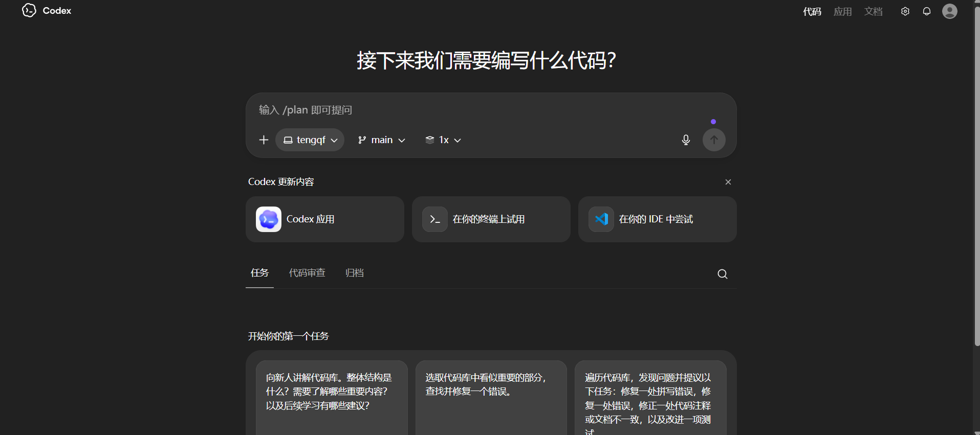
Task: Click the VS Code IDE icon
Action: pyautogui.click(x=601, y=219)
